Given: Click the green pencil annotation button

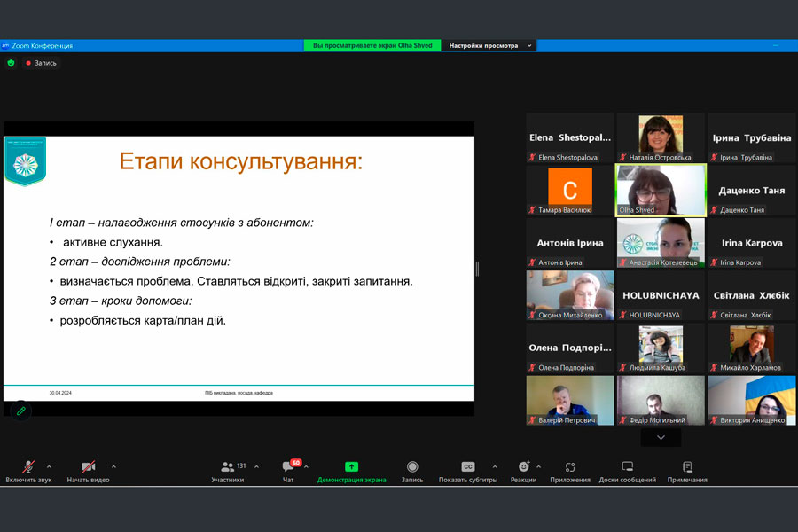Looking at the screenshot, I should (21, 411).
